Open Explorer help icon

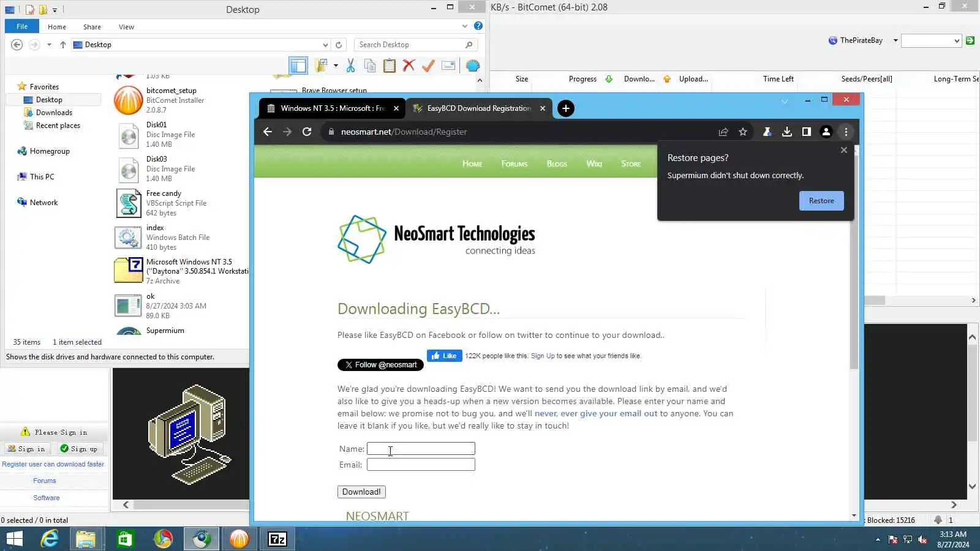point(478,26)
